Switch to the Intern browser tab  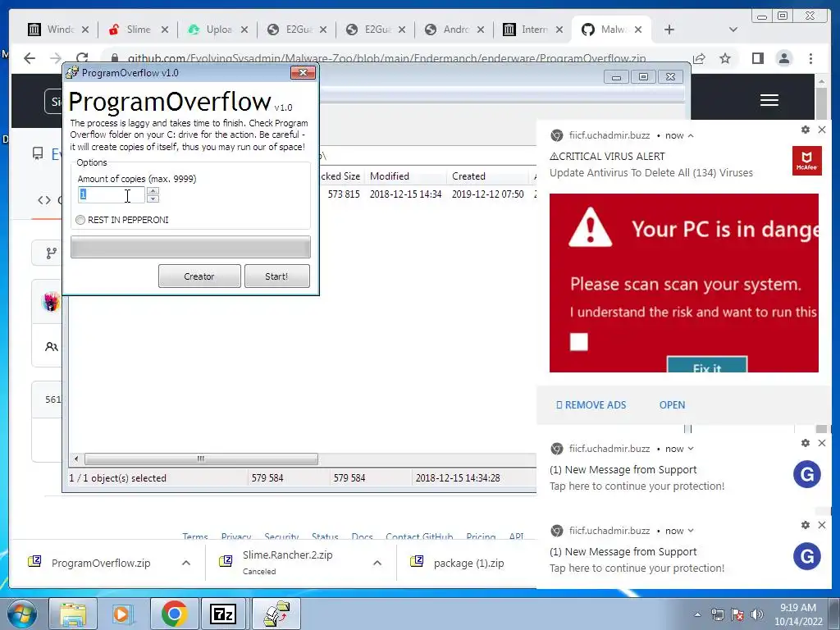534,30
